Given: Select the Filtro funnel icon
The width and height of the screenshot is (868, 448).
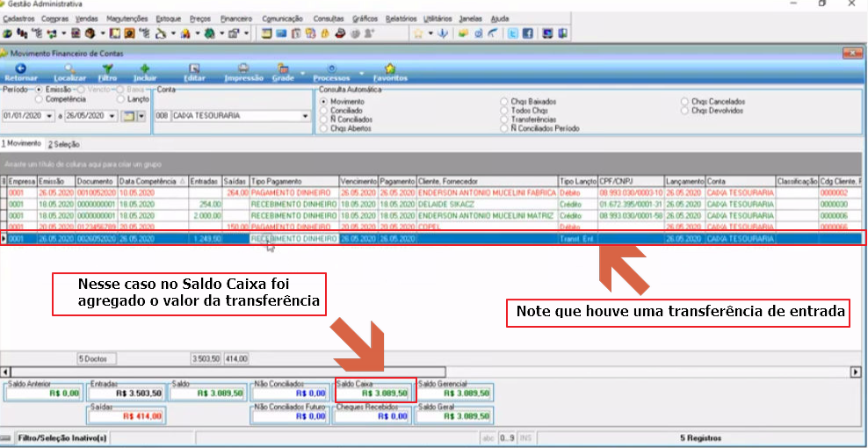Looking at the screenshot, I should point(107,69).
